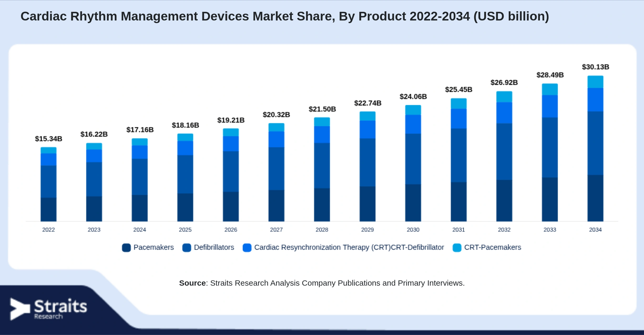Click the Source attribution line below the chart

click(322, 283)
